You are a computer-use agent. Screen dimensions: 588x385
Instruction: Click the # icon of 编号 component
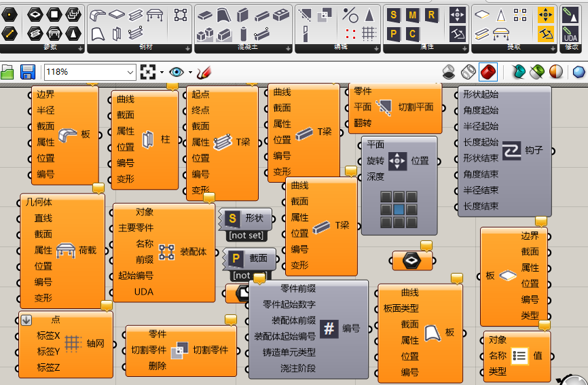pyautogui.click(x=329, y=329)
